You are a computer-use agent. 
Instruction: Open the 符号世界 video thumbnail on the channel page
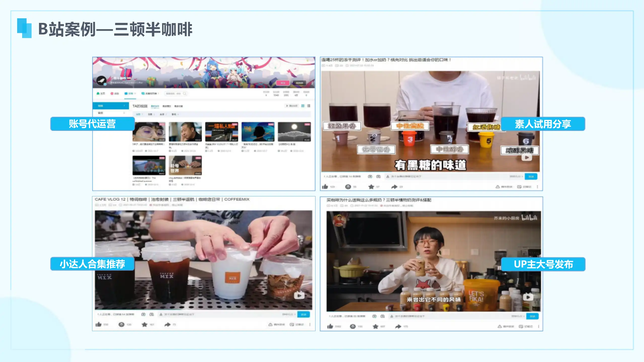(x=185, y=165)
